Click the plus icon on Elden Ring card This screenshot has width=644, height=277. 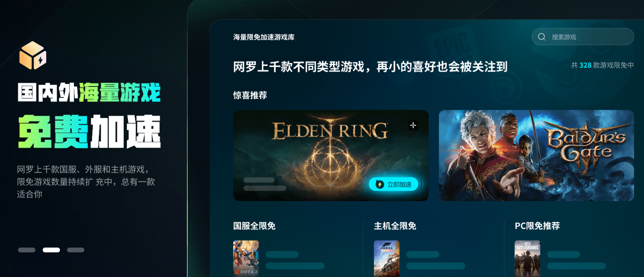point(413,125)
